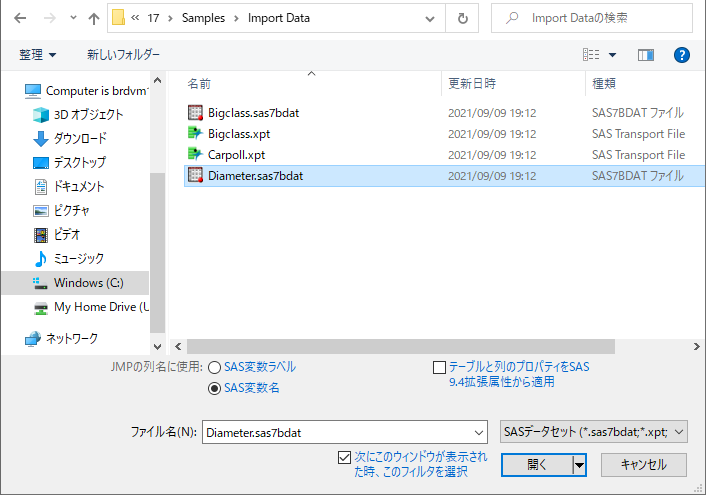
Task: Go up one folder level
Action: tap(94, 18)
